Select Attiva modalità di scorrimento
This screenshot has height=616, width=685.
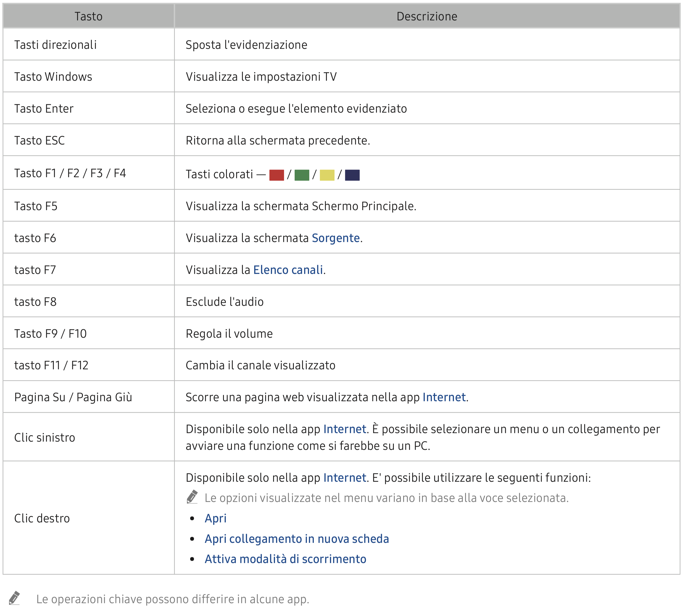pos(285,559)
